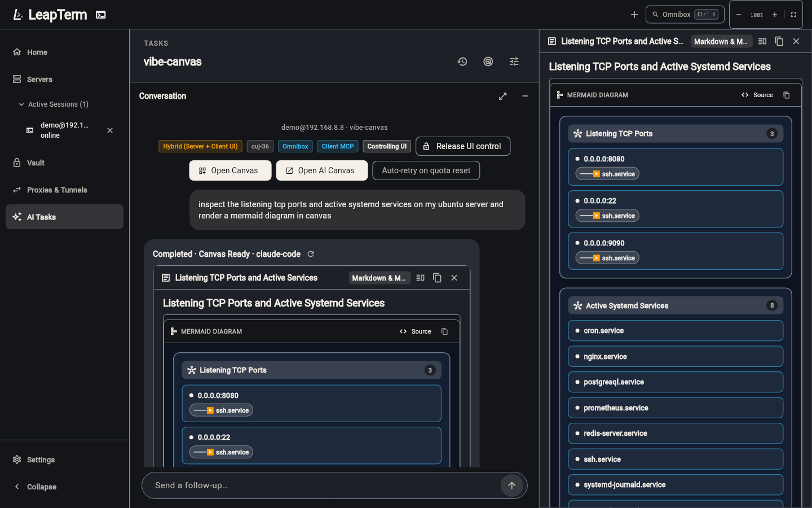Screen dimensions: 812x508
Task: Refresh the completed claude-code task status
Action: click(311, 254)
